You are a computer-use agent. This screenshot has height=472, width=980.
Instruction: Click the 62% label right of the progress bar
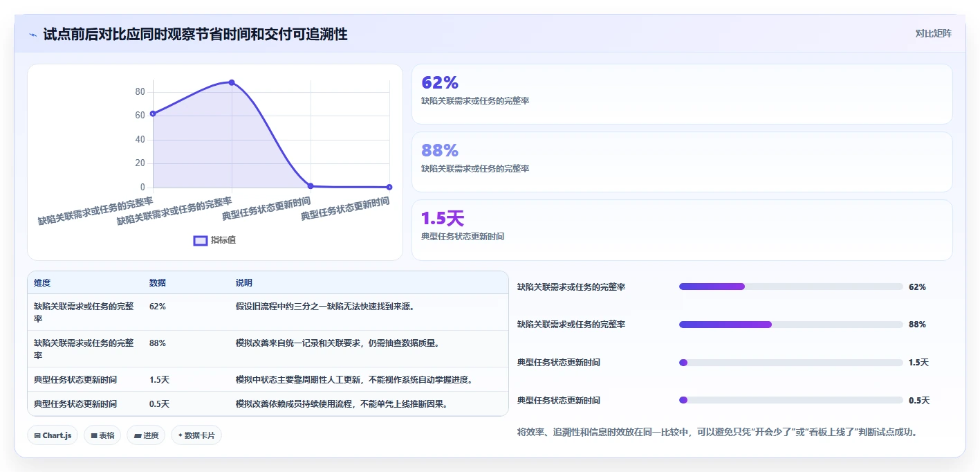point(917,287)
